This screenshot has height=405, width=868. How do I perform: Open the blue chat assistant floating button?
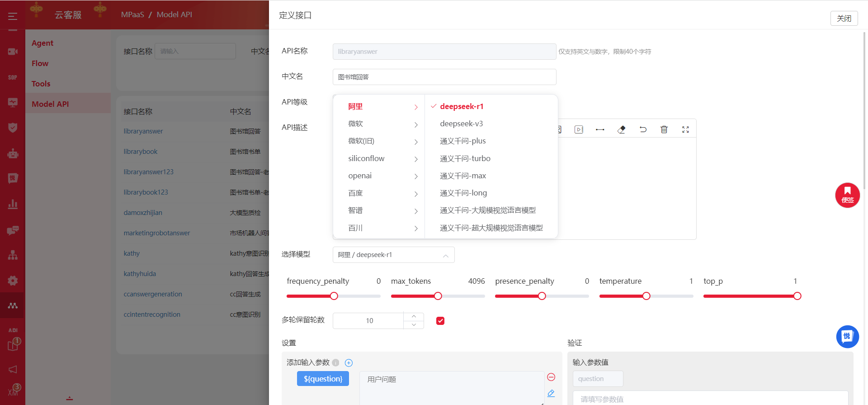pyautogui.click(x=847, y=337)
